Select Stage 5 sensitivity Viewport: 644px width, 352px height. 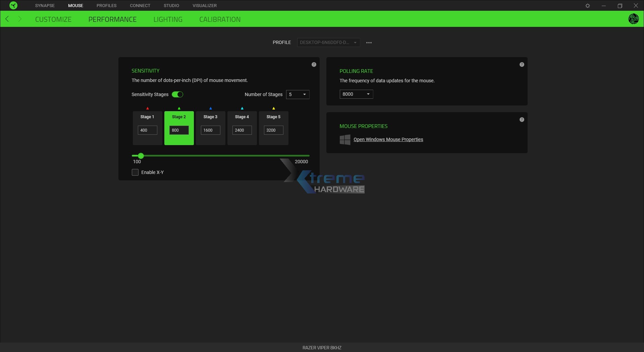pyautogui.click(x=273, y=128)
